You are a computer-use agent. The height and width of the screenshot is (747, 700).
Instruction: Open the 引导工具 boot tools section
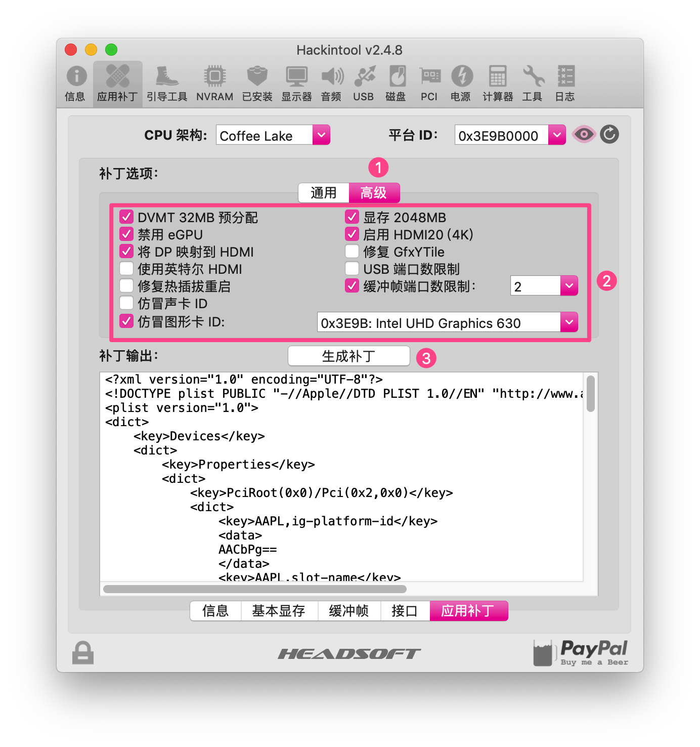click(167, 84)
